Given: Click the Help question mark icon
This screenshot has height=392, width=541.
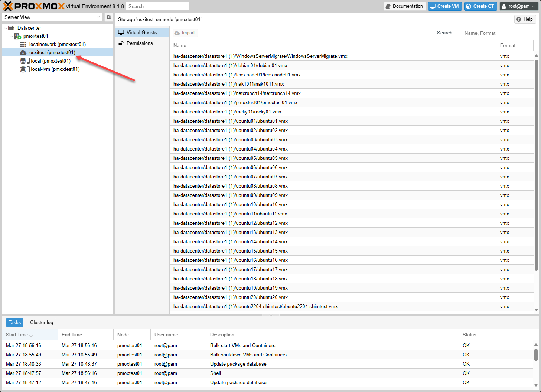Looking at the screenshot, I should (519, 19).
